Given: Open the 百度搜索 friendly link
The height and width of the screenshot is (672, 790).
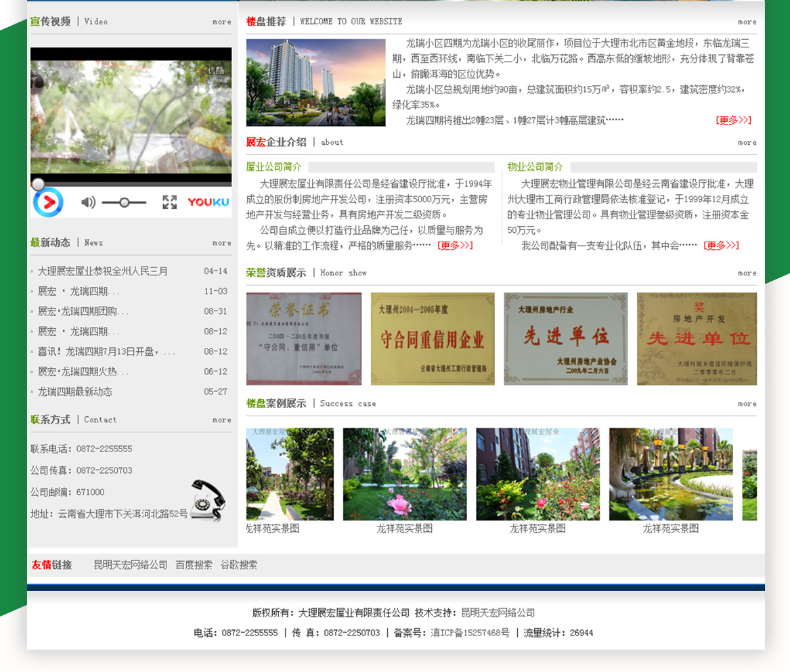Looking at the screenshot, I should click(x=194, y=565).
